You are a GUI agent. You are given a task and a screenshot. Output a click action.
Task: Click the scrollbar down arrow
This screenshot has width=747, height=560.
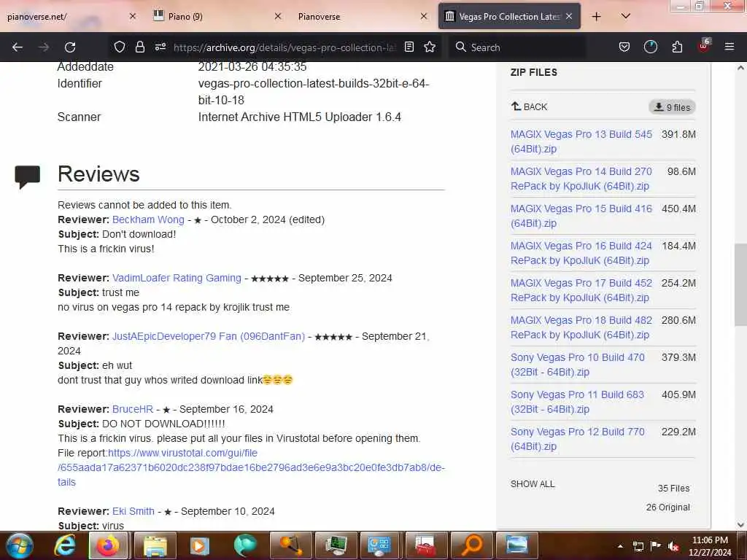tap(740, 525)
